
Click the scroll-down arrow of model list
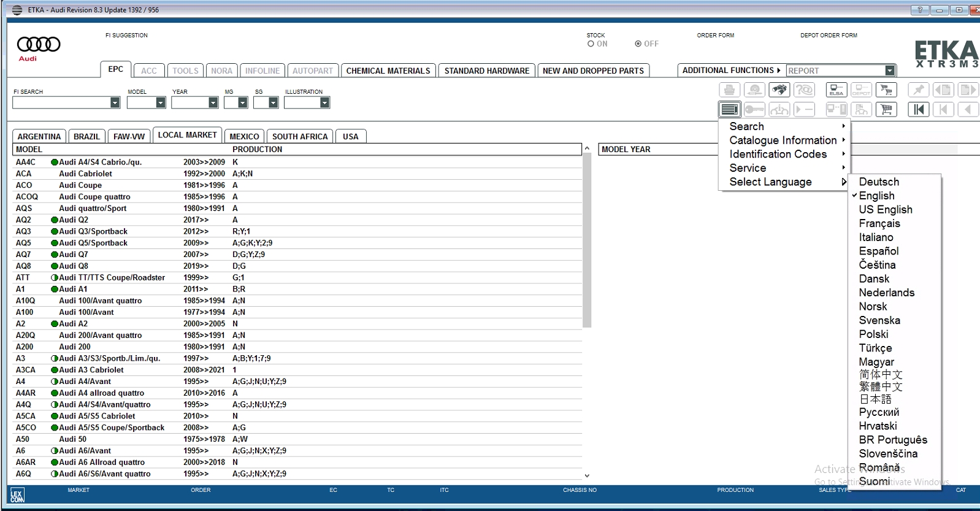587,475
